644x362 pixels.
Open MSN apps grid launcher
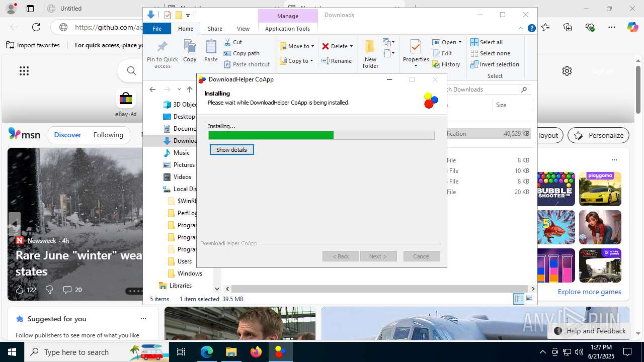point(24,71)
